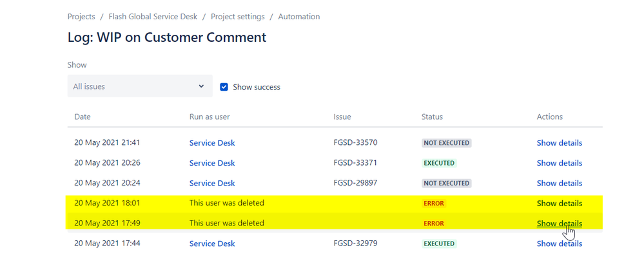644x259 pixels.
Task: Open Service Desk user in 21:41 row
Action: click(212, 143)
